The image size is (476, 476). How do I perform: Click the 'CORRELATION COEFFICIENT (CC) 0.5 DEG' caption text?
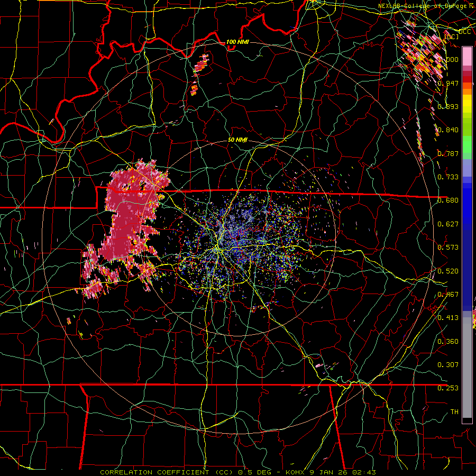(186, 472)
